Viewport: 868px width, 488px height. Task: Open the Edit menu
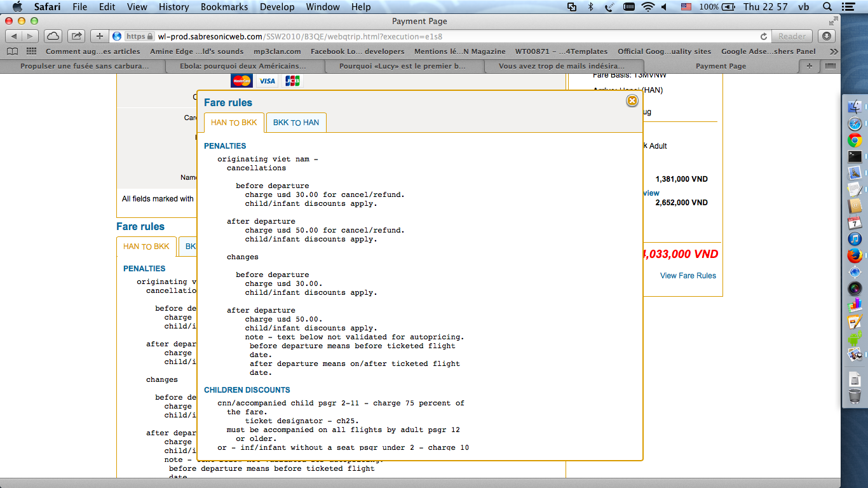pyautogui.click(x=107, y=7)
